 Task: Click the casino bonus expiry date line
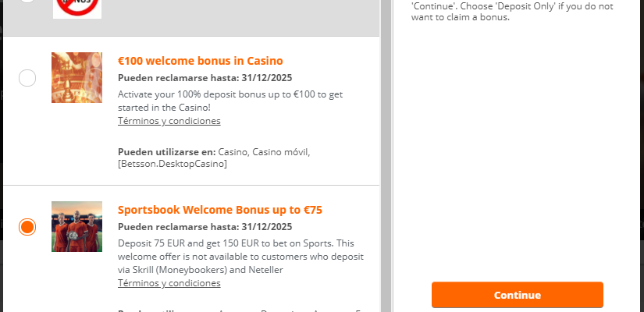[x=205, y=78]
